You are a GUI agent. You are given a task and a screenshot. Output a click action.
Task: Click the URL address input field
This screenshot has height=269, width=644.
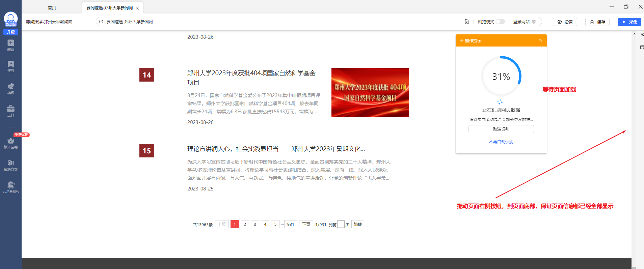click(x=283, y=22)
